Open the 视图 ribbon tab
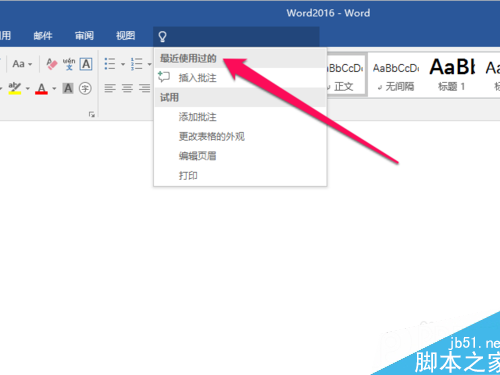 click(x=126, y=36)
